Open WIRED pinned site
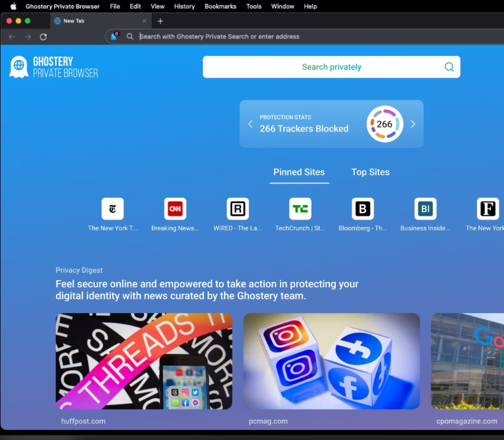The height and width of the screenshot is (440, 504). pyautogui.click(x=238, y=208)
